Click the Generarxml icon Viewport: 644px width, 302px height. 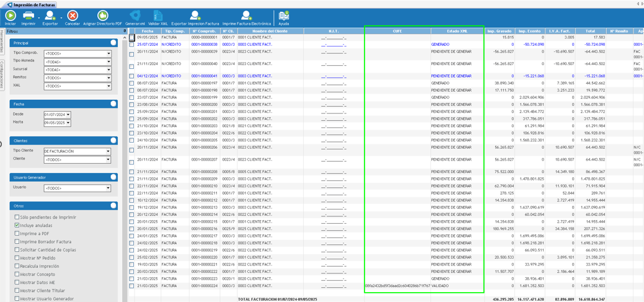[135, 16]
